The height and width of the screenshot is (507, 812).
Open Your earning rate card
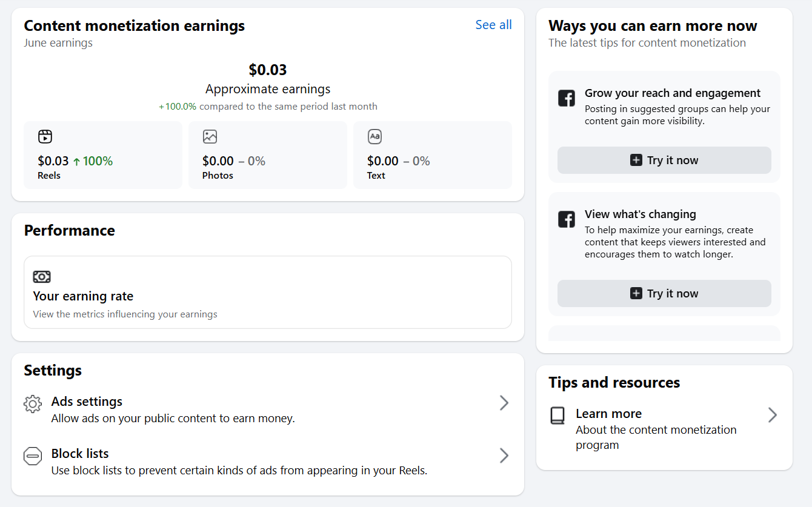[x=268, y=292]
